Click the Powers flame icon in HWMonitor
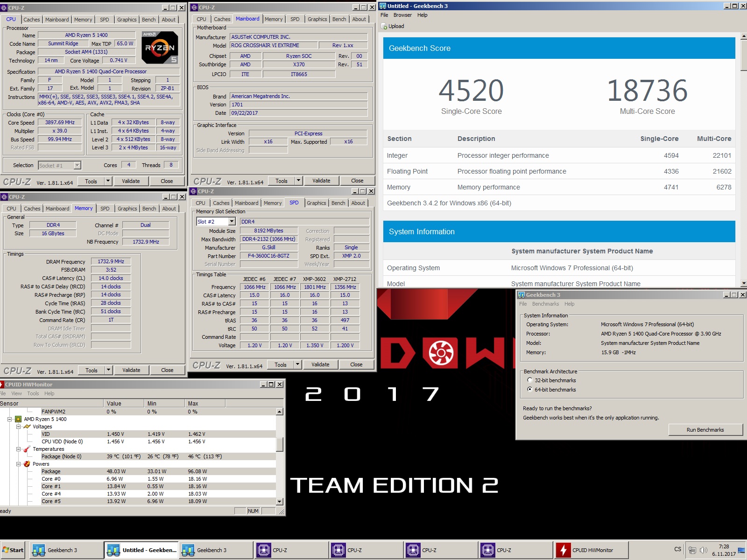 pyautogui.click(x=27, y=464)
